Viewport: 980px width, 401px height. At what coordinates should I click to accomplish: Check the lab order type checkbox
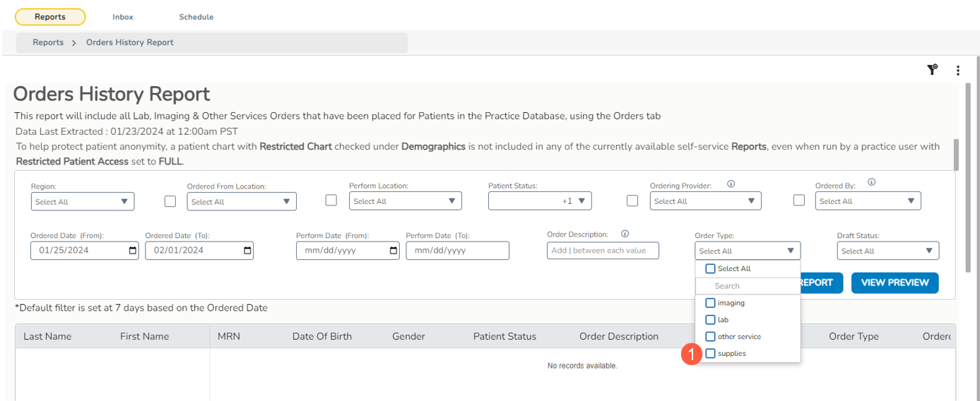(711, 320)
